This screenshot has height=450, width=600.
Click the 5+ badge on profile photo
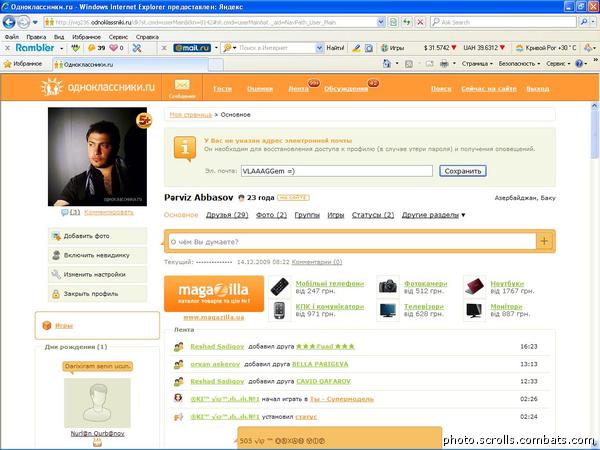point(144,121)
